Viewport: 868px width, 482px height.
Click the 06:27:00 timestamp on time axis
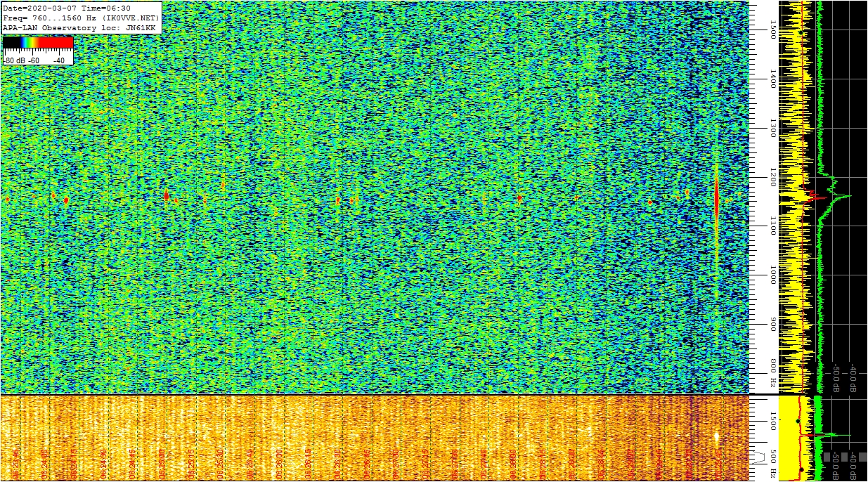(x=396, y=464)
